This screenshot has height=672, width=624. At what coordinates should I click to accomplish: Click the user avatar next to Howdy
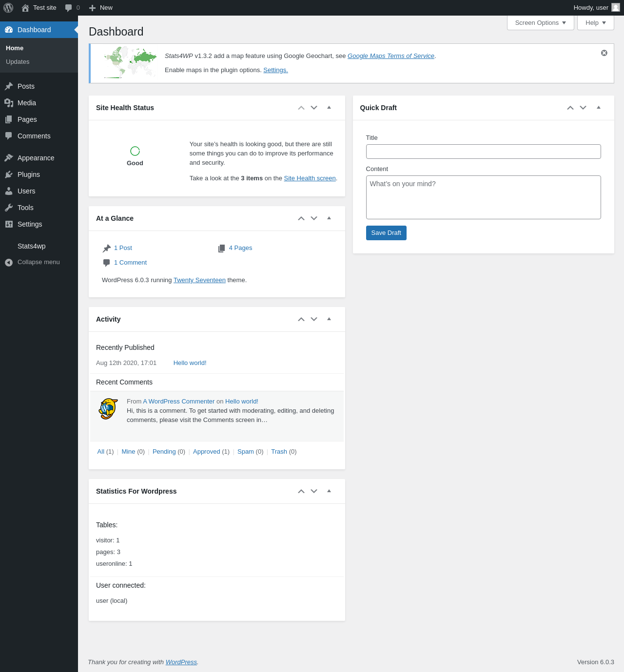tap(616, 7)
